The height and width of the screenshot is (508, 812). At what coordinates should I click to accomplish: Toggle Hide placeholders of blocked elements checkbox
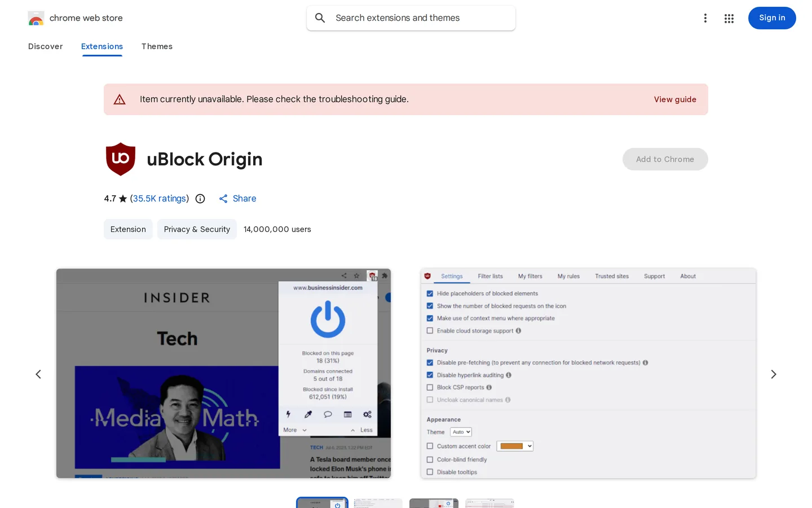pos(430,294)
